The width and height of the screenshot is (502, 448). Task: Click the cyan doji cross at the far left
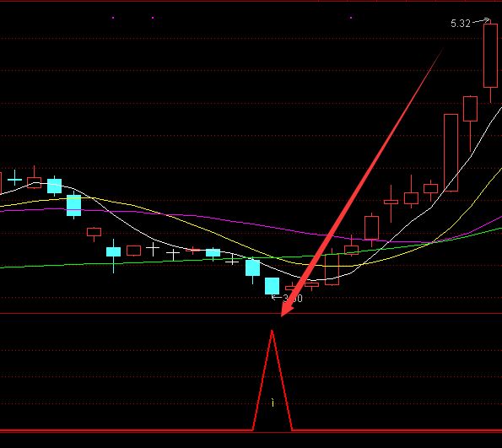click(x=14, y=180)
